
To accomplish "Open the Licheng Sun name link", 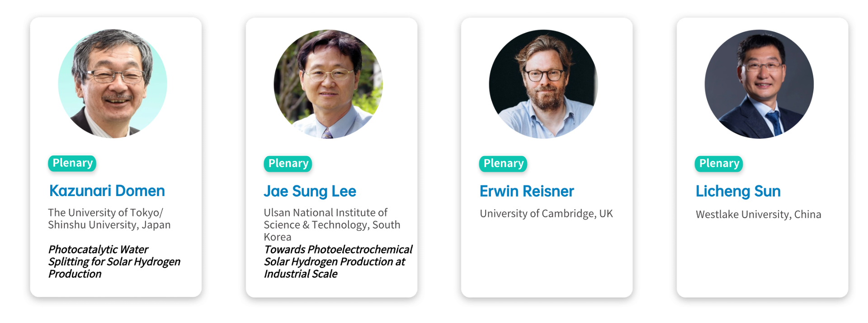I will click(738, 191).
